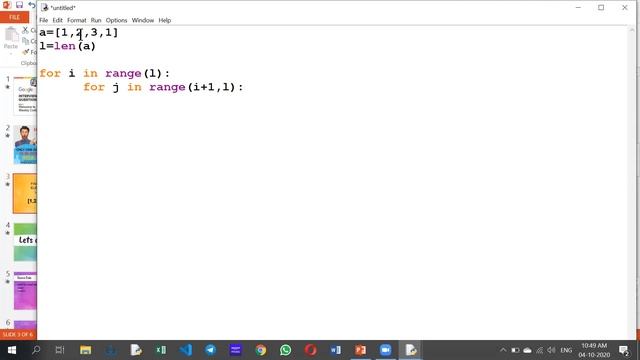Expand hidden system tray icons chevron
Viewport: 640px width, 360px height.
point(503,350)
